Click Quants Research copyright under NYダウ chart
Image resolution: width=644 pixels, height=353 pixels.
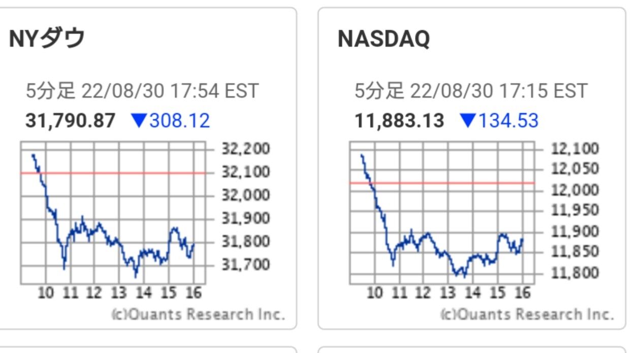[x=198, y=314]
